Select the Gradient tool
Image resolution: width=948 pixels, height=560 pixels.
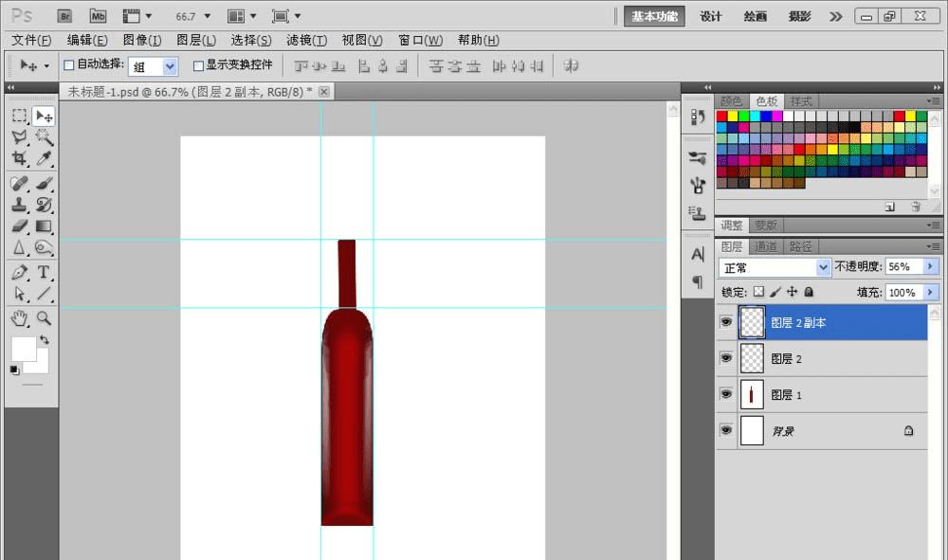[x=44, y=226]
